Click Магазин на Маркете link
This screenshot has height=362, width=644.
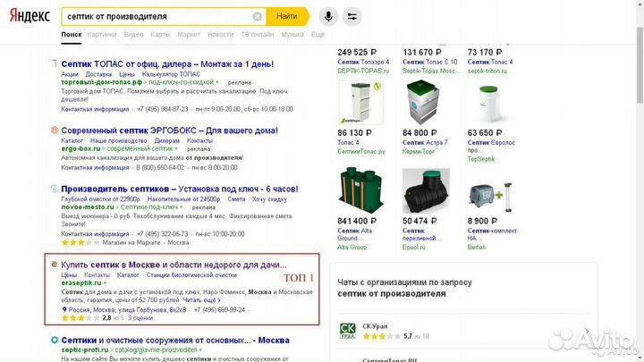131,242
